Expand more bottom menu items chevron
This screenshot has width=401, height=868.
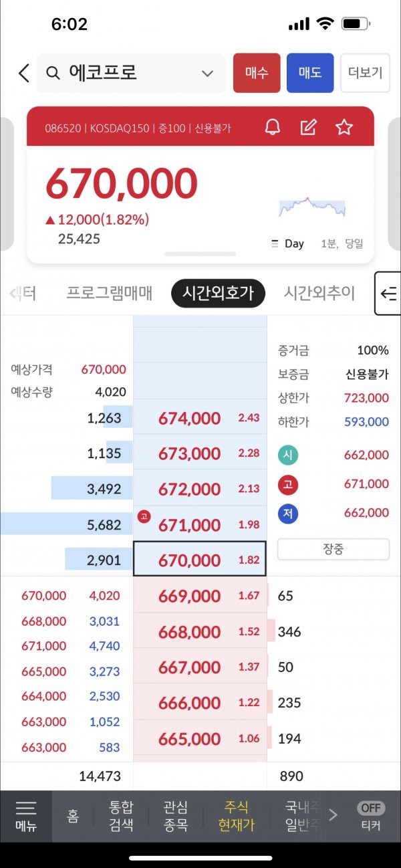pos(333,815)
